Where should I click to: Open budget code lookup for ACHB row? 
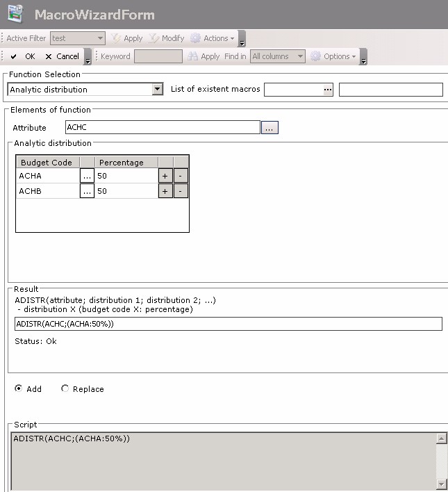[x=87, y=191]
